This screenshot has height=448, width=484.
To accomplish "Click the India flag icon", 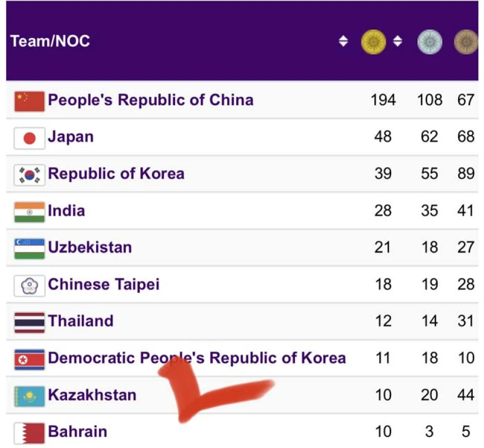I will 29,212.
